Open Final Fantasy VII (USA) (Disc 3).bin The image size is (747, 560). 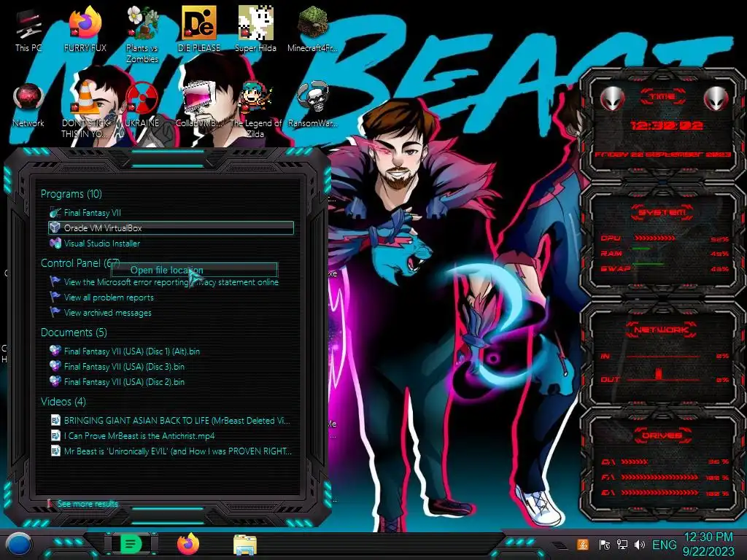coord(171,367)
